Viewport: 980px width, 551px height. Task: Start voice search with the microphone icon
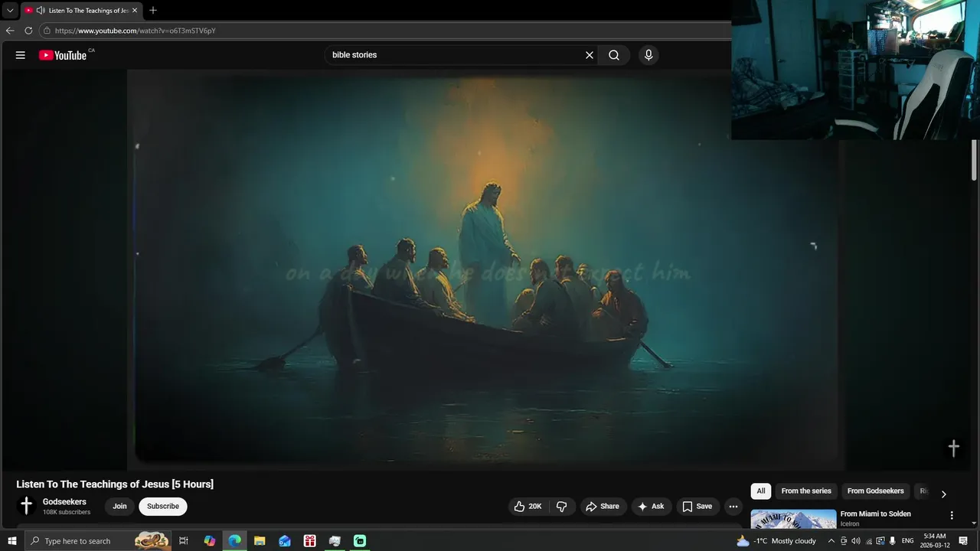(x=648, y=55)
